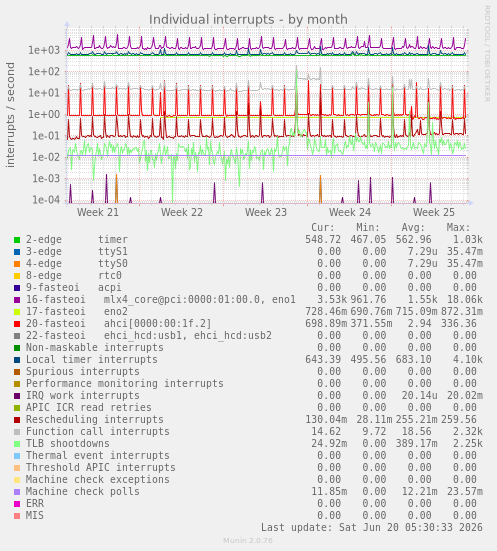Click the 23.57m max for Machine check polls

coord(465,492)
